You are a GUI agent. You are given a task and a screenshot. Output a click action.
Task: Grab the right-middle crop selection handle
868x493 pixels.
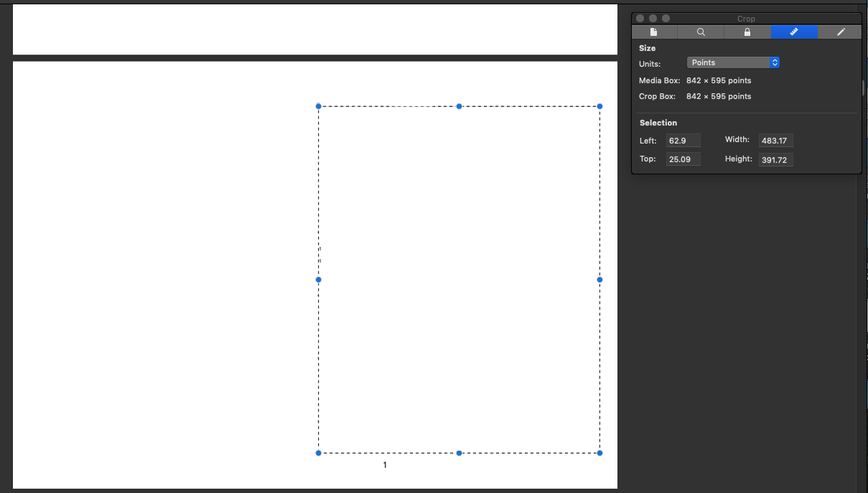pos(599,280)
